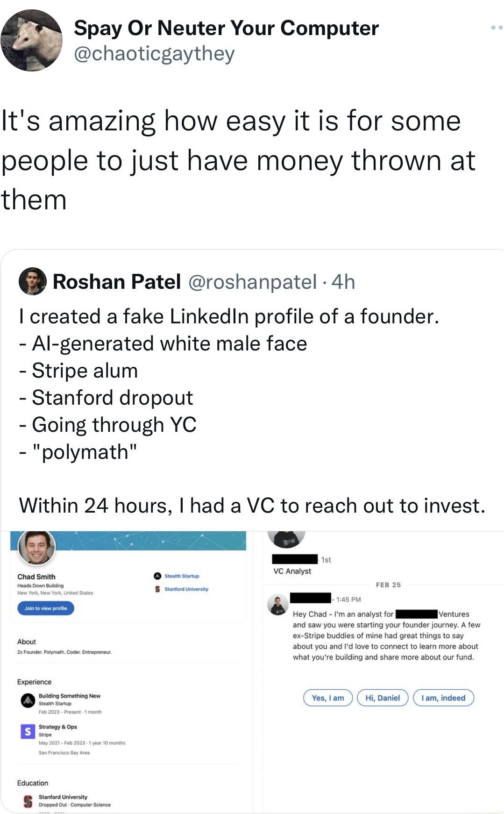Tap the 'Hi, Daniel' quick reply
Viewport: 504px width, 814px height.
(382, 698)
